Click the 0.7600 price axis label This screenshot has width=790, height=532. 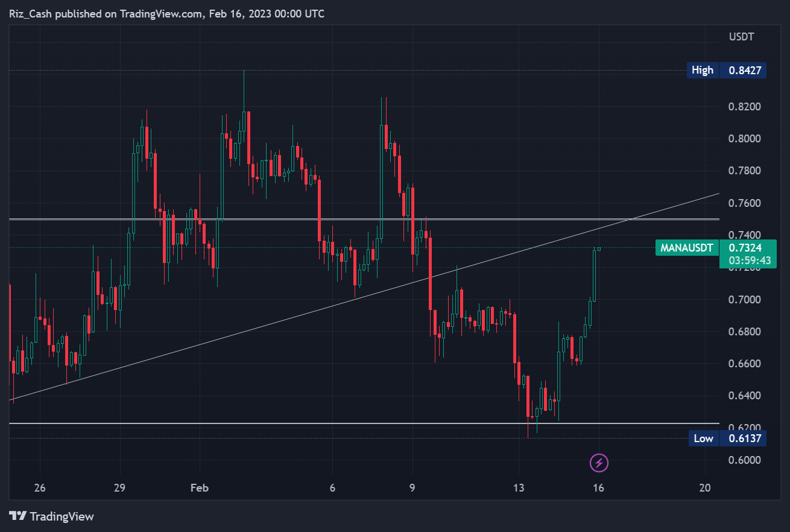(x=744, y=203)
